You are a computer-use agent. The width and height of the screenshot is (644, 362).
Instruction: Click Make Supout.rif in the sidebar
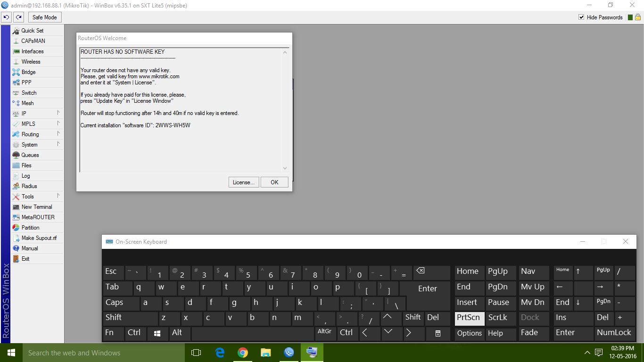tap(37, 238)
